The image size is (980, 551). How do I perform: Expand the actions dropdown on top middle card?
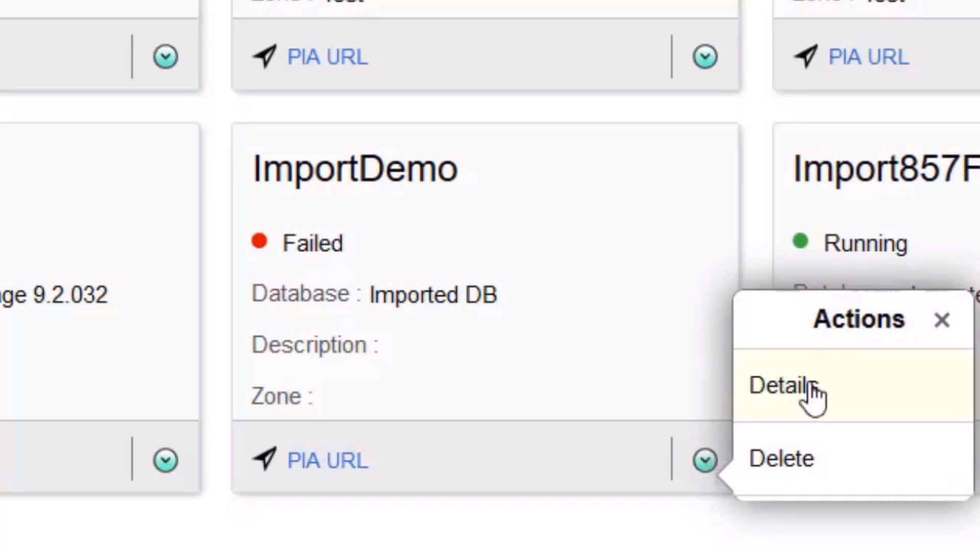point(705,57)
